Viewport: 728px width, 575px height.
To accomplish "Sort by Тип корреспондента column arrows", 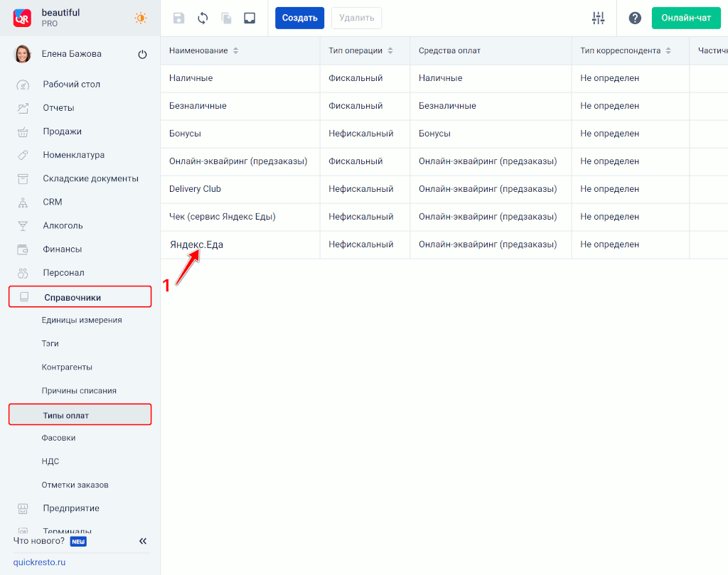I will click(x=668, y=50).
